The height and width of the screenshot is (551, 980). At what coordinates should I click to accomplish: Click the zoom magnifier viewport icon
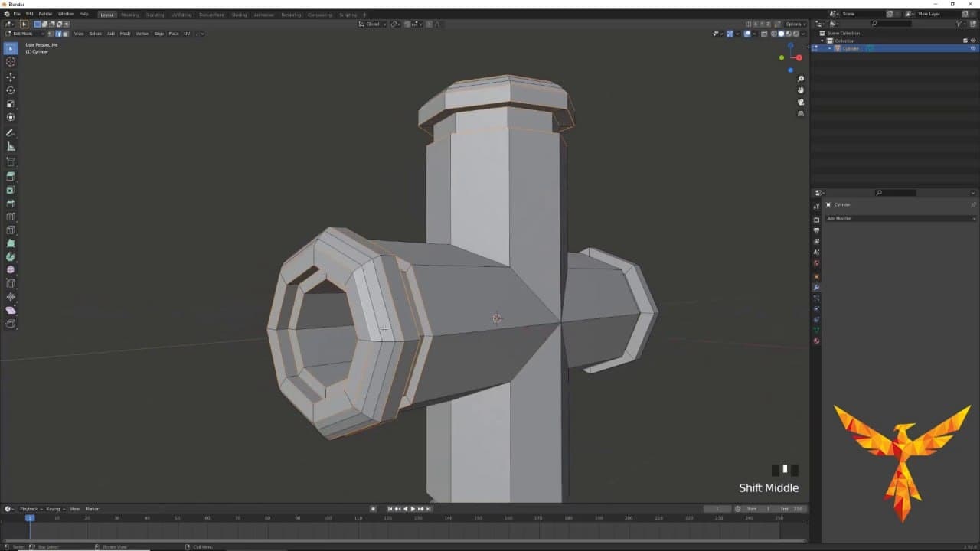pos(801,79)
